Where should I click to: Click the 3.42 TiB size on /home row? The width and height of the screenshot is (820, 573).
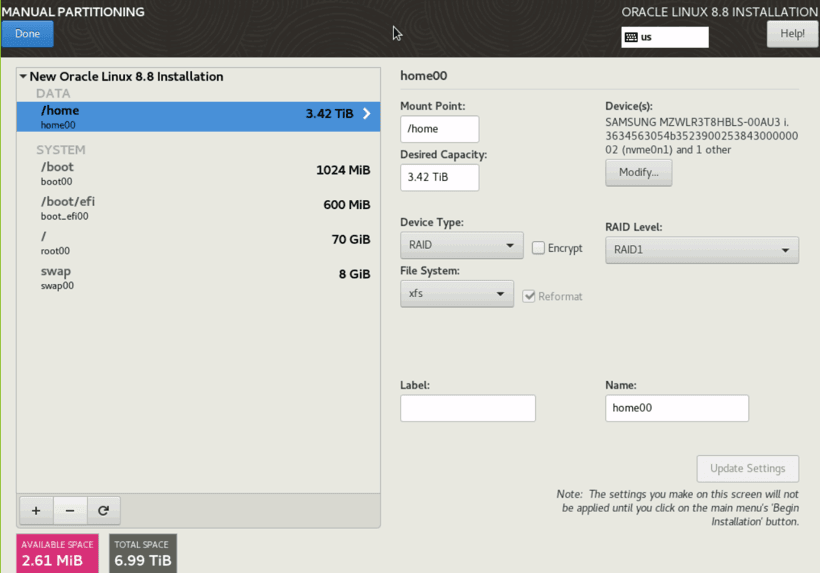(x=329, y=113)
